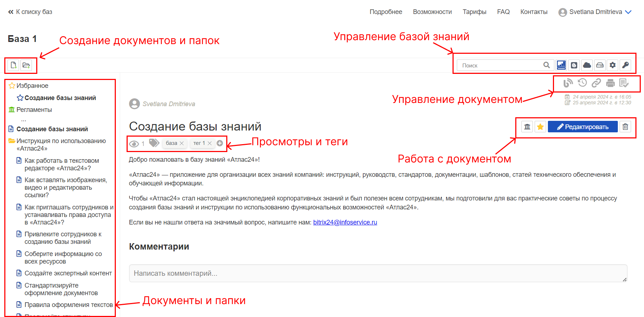
Task: Click the "Svetlana Dmitrieva" author name
Action: click(x=169, y=104)
